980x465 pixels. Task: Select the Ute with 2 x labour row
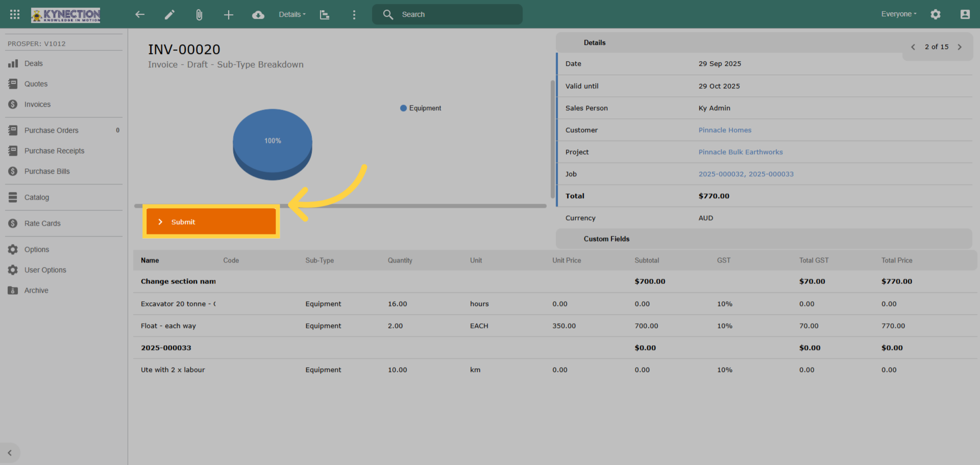point(555,370)
